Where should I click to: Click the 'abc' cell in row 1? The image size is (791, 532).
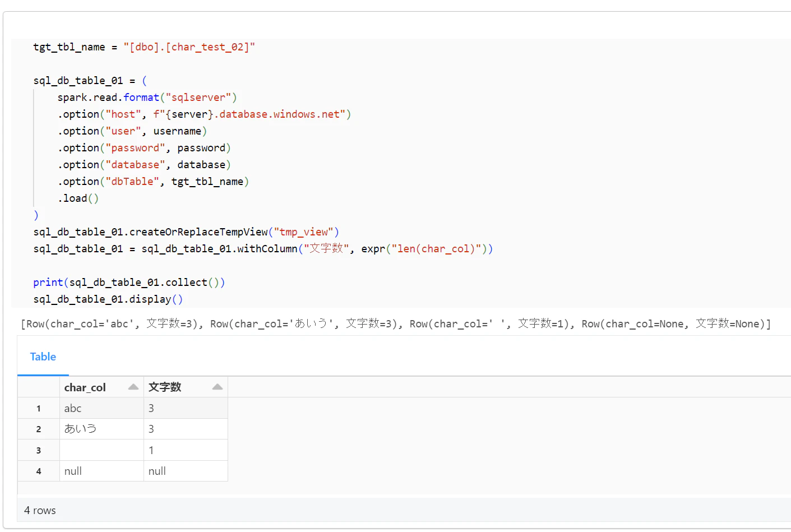click(101, 408)
